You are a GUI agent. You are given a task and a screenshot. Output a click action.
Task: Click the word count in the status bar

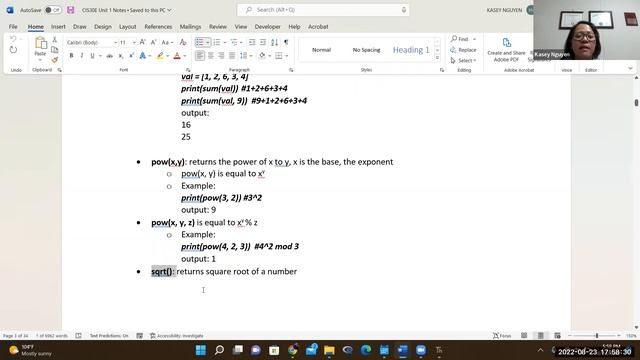(52, 336)
